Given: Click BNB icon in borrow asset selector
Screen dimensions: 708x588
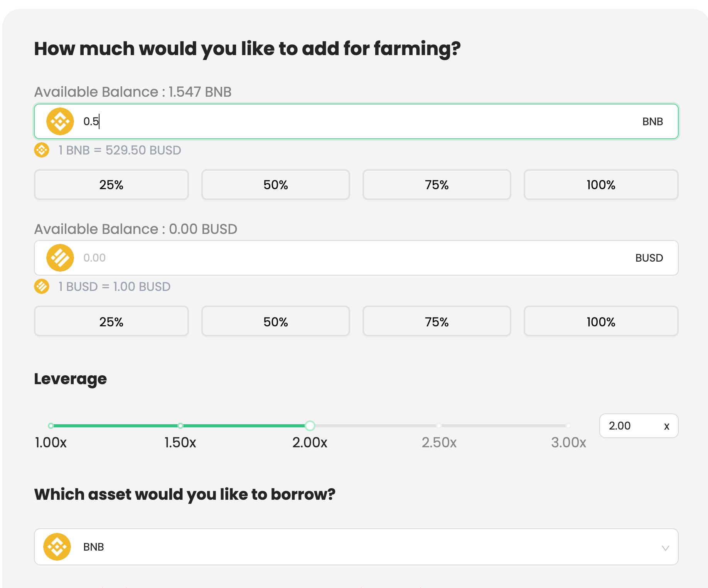Looking at the screenshot, I should coord(57,547).
